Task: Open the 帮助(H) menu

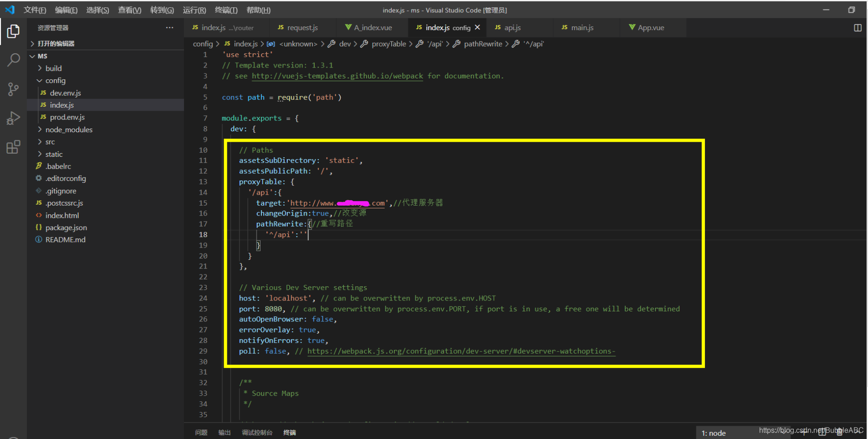Action: tap(258, 10)
